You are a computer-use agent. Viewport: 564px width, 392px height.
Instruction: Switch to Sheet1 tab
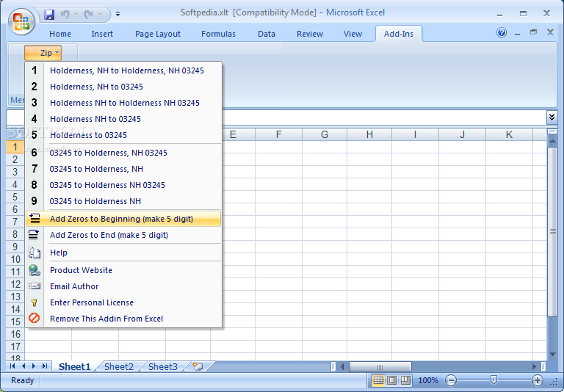point(74,366)
